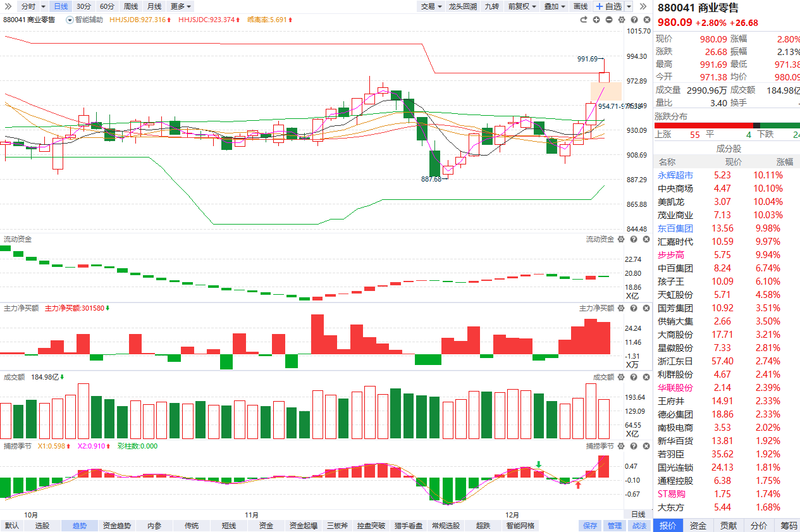Close the 成交额 indicator panel
800x532 pixels.
pyautogui.click(x=646, y=377)
